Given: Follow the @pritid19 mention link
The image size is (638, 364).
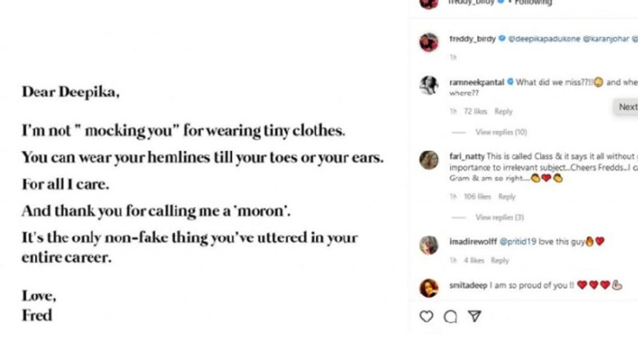Looking at the screenshot, I should [517, 242].
